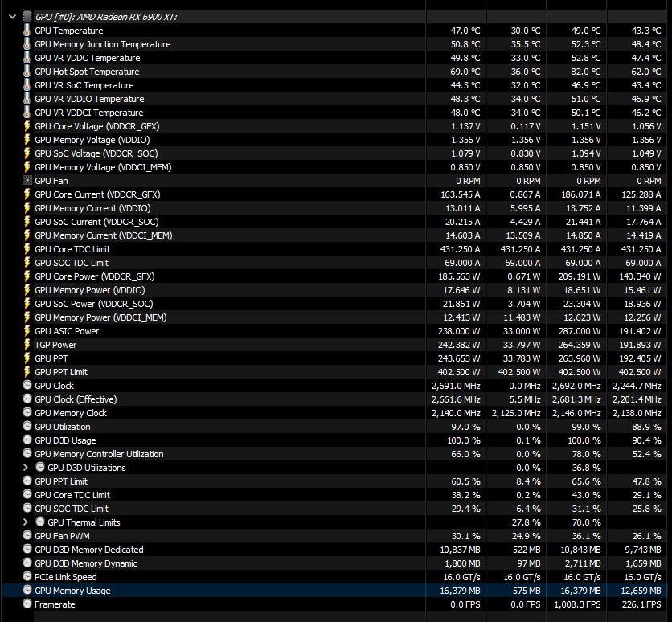
Task: Select the GPU Memory Power (VDDCI_MEM) label
Action: click(100, 317)
